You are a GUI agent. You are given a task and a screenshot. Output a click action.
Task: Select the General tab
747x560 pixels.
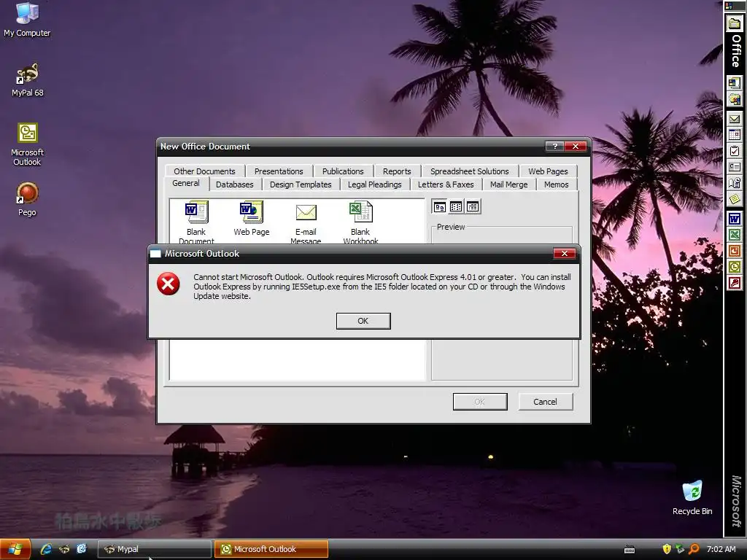186,183
